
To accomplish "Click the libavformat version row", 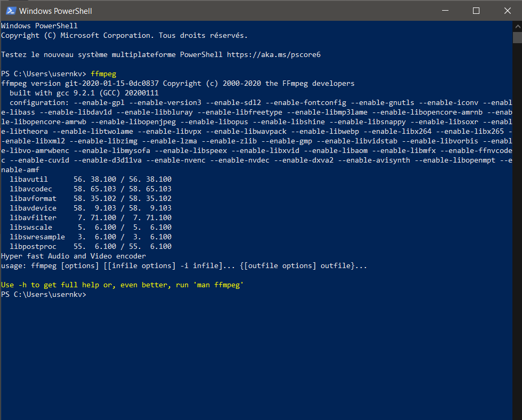I will pos(91,198).
